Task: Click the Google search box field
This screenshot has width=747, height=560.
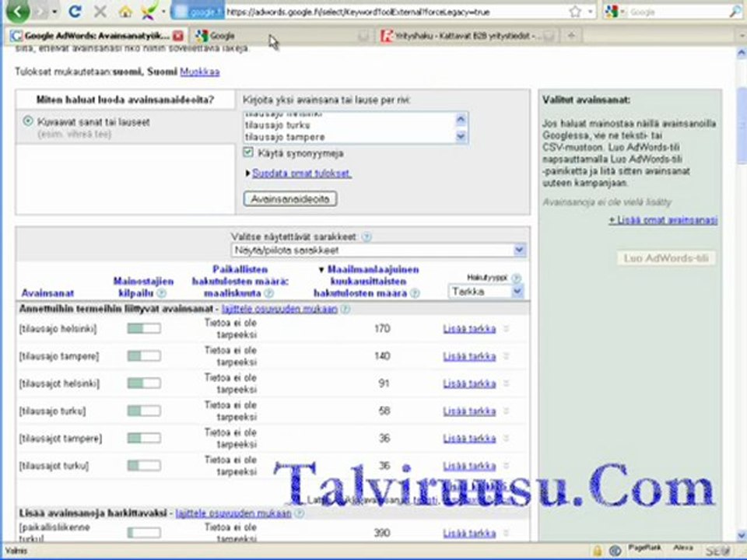Action: [x=678, y=12]
